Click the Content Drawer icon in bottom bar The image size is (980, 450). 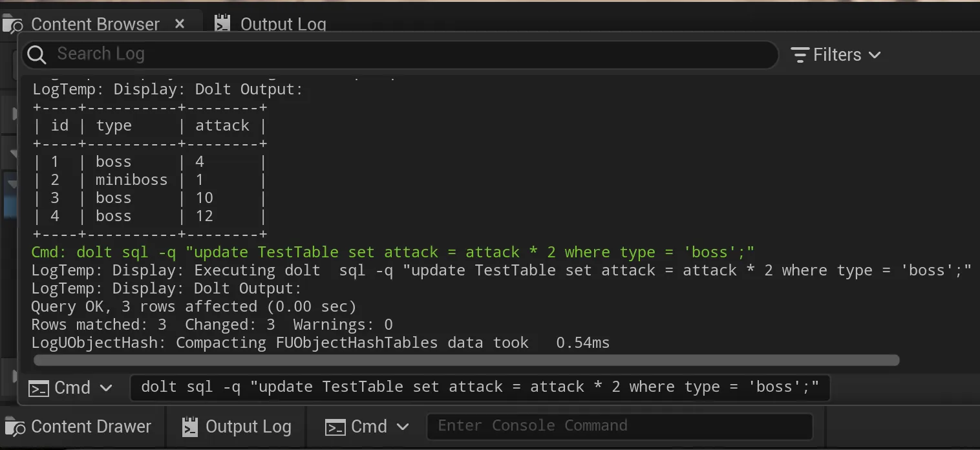click(x=15, y=427)
